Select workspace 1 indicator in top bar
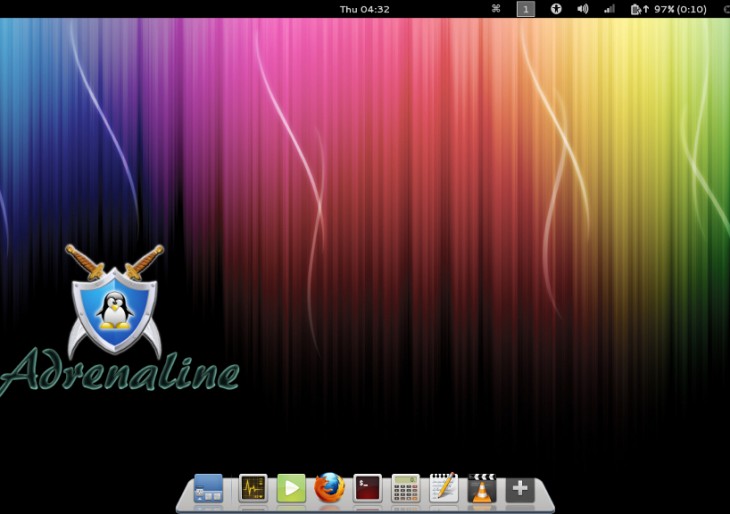 click(x=525, y=9)
